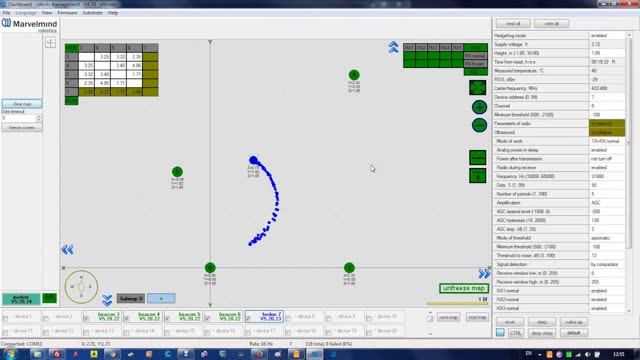The height and width of the screenshot is (360, 640).
Task: Collapse the top-right table with up chevrons
Action: pyautogui.click(x=393, y=47)
